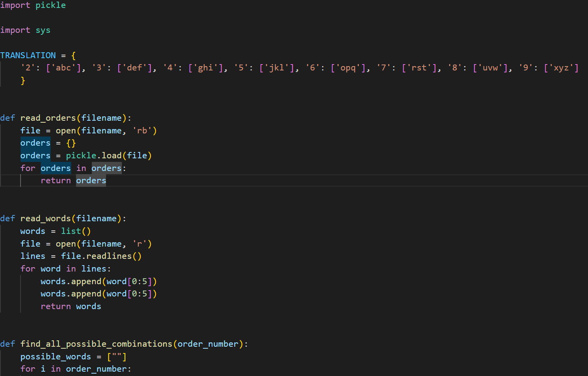Select the TRANSLATION constant name

click(x=28, y=55)
